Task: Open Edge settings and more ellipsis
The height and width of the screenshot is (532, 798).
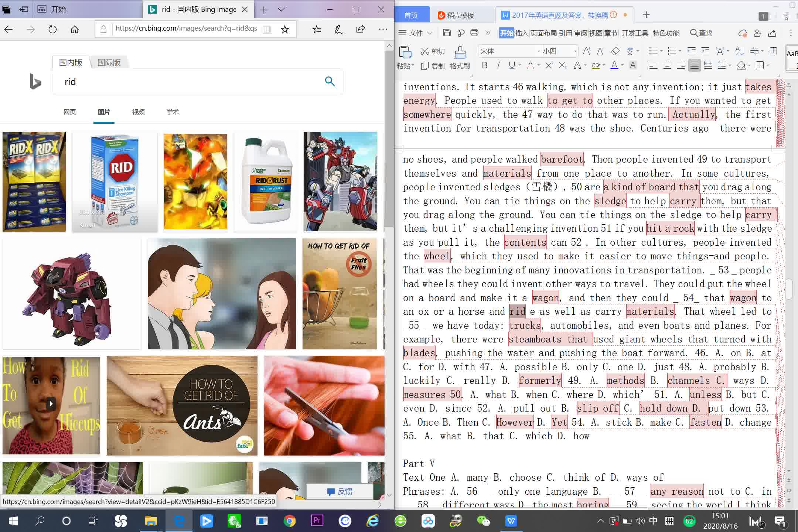Action: point(383,29)
